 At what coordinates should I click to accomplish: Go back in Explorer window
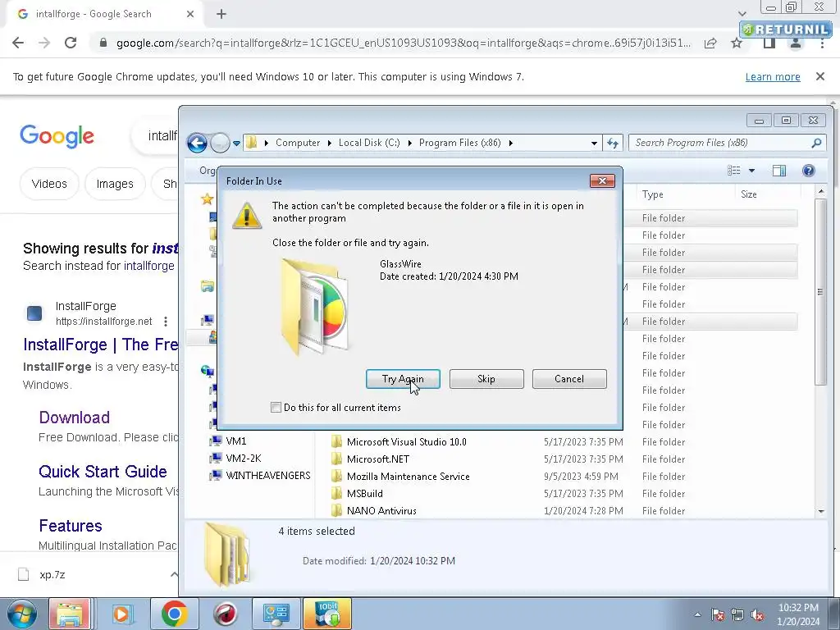197,143
